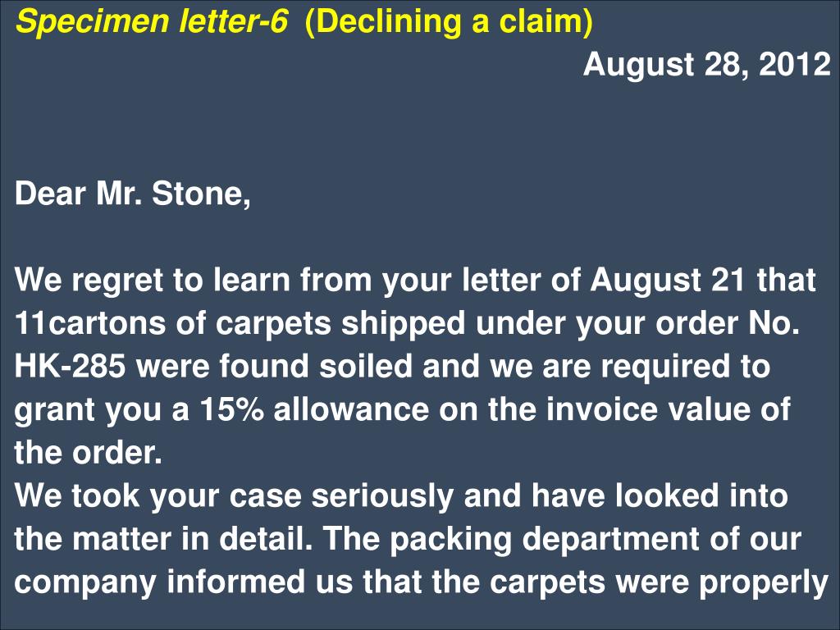
Task: Click the word 'allowance'
Action: point(351,409)
